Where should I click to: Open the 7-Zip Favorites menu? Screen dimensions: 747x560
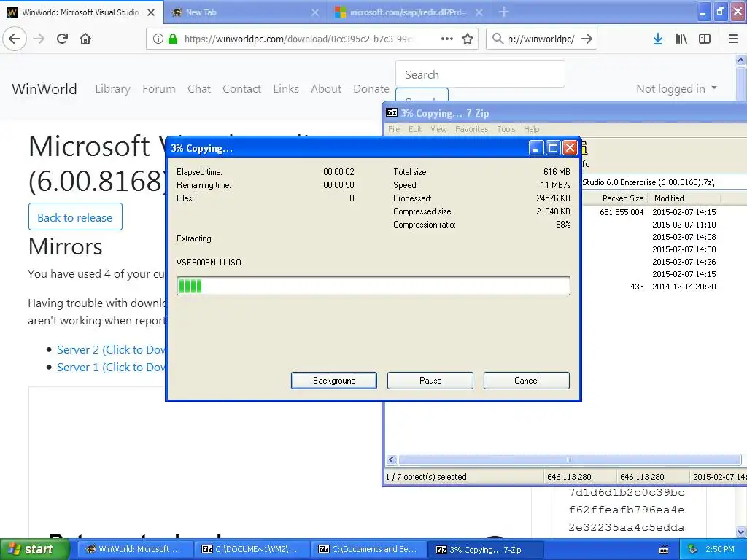(x=472, y=129)
